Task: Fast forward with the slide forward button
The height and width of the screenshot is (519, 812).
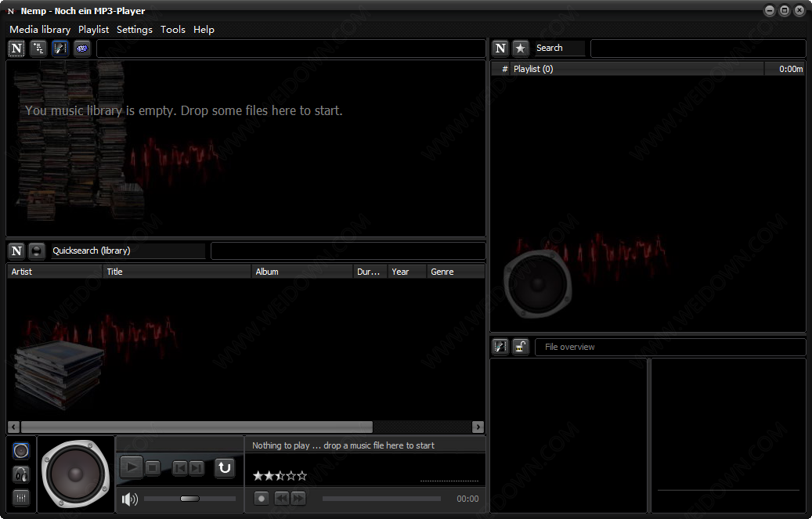Action: [x=298, y=499]
